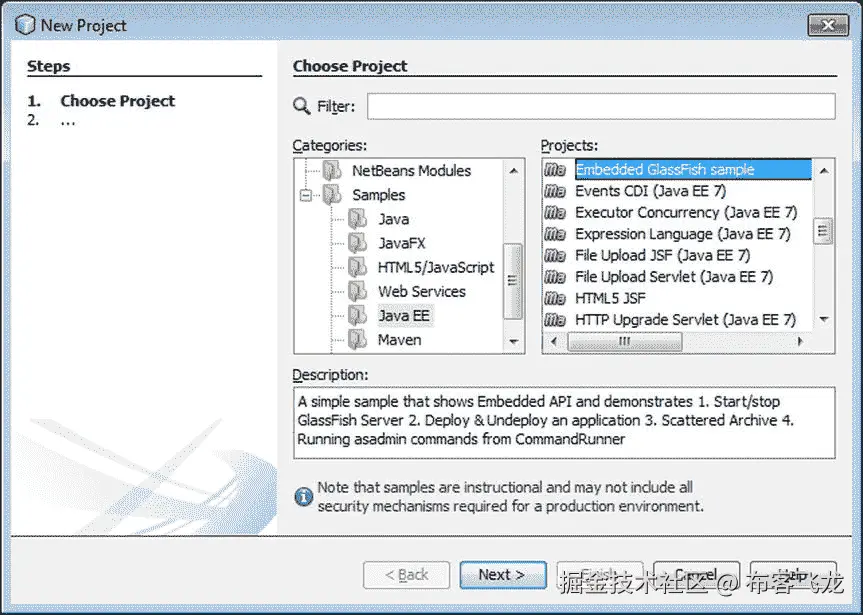Click Projects list scroll down arrow
Image resolution: width=863 pixels, height=615 pixels.
pos(824,319)
